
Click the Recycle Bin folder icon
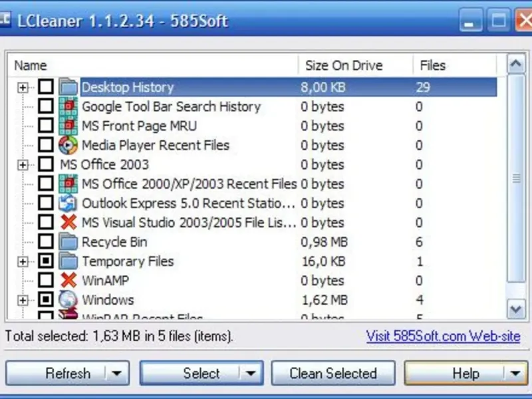click(68, 242)
